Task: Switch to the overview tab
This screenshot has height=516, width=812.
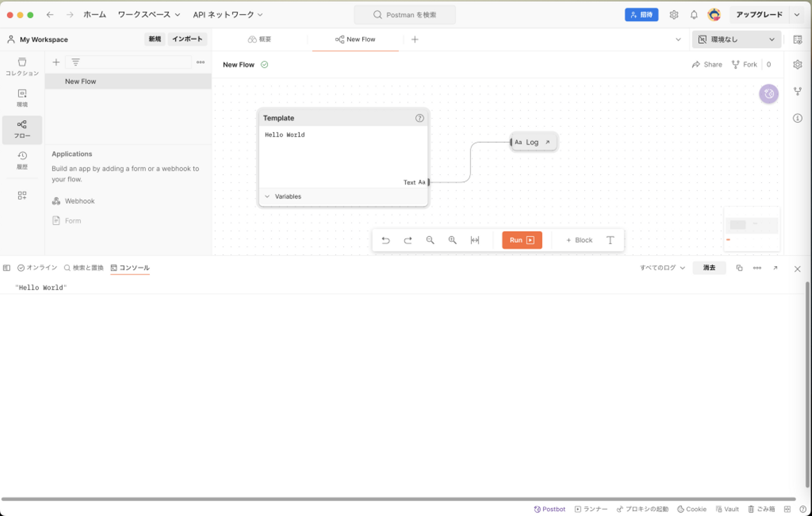Action: coord(260,39)
